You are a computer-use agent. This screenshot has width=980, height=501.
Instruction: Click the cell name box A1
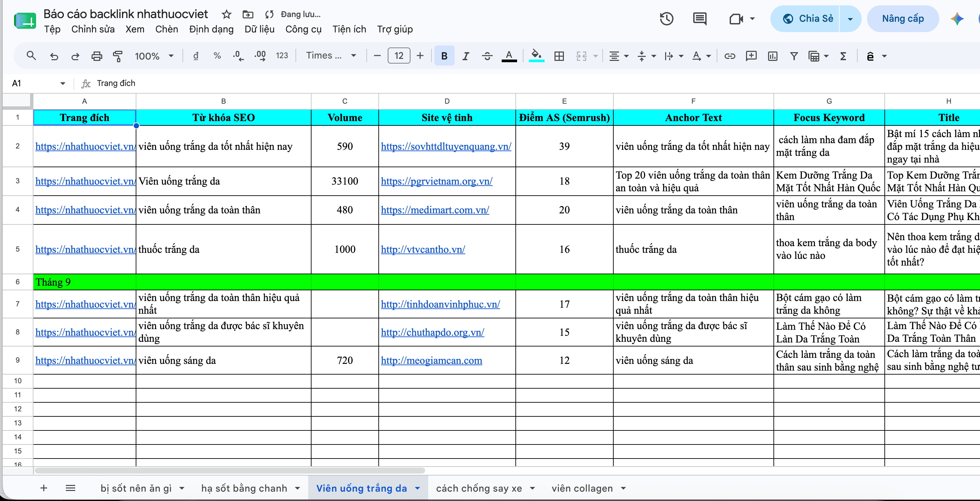(x=38, y=83)
